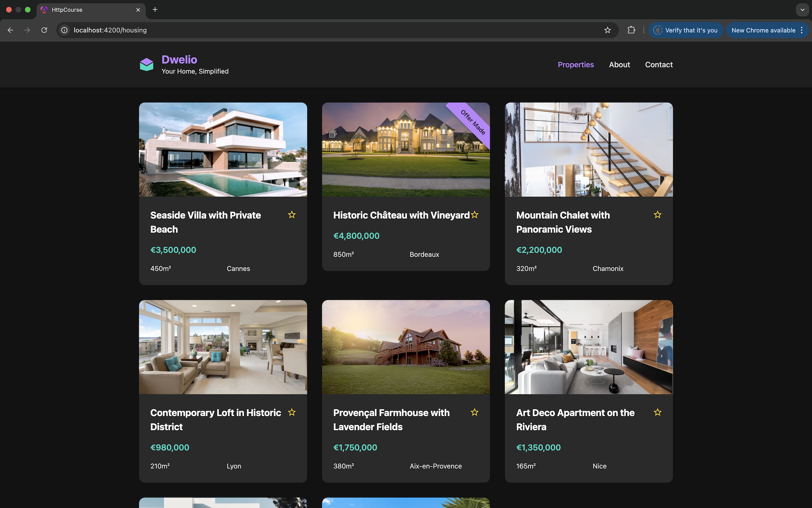
Task: Reload the page
Action: tap(44, 30)
